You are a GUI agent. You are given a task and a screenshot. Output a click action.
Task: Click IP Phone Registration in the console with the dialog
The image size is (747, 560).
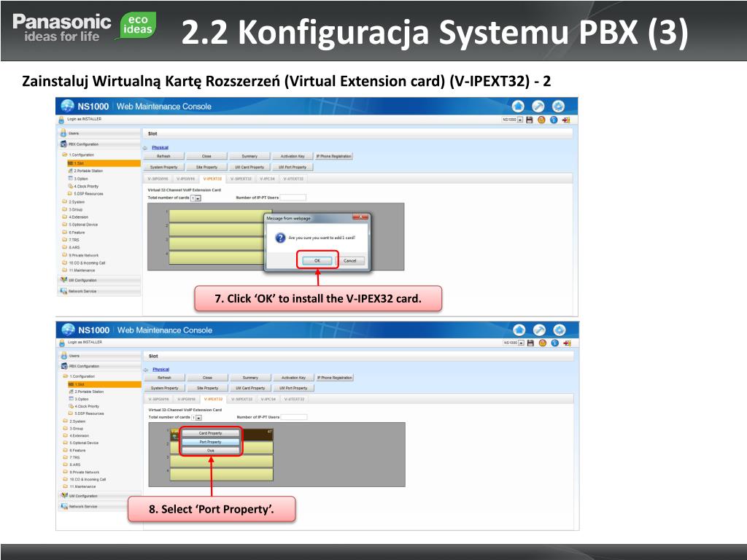pos(334,156)
